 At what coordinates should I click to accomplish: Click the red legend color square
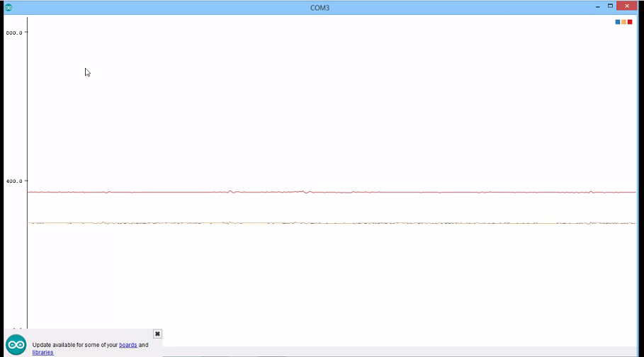click(x=630, y=22)
